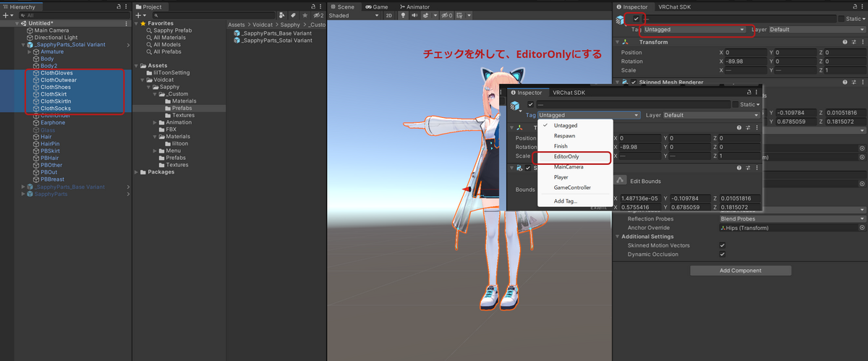This screenshot has width=868, height=361.
Task: Click Project create plus button
Action: click(x=138, y=15)
